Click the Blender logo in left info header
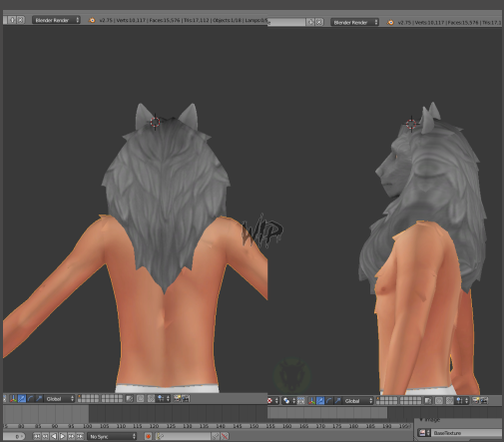504x442 pixels. point(92,20)
